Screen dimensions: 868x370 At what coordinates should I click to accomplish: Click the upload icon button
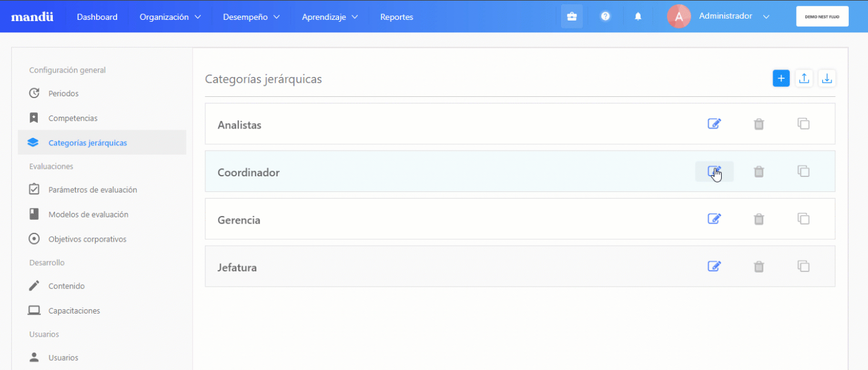coord(804,78)
